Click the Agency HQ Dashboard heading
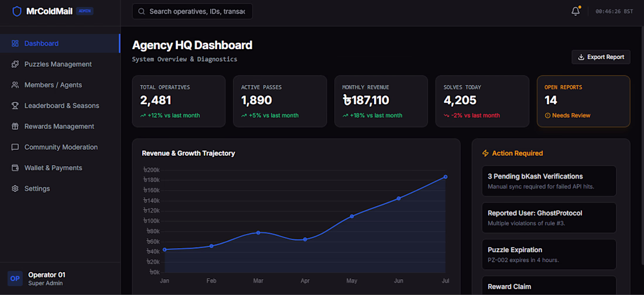This screenshot has height=295, width=644. point(192,45)
